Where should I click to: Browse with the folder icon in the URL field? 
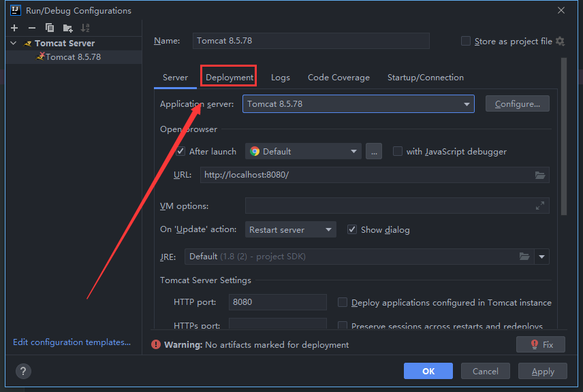tap(540, 175)
